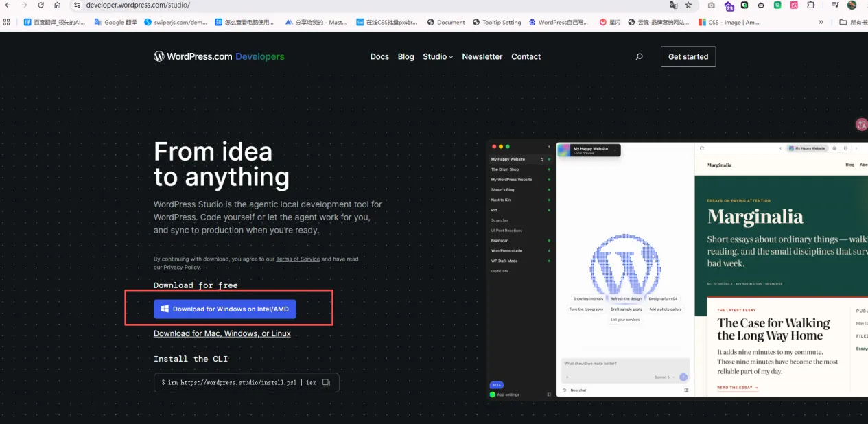Screen dimensions: 868x424
Task: Open the WordPress自己写 bookmark
Action: point(560,22)
